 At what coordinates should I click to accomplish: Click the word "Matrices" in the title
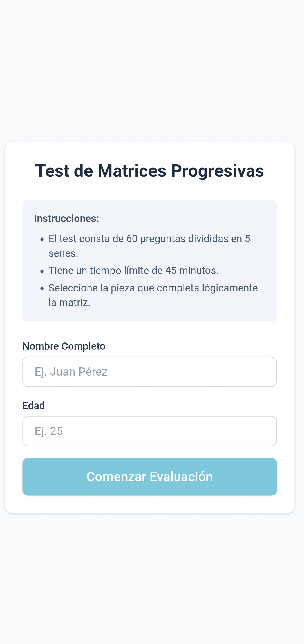[x=132, y=171]
